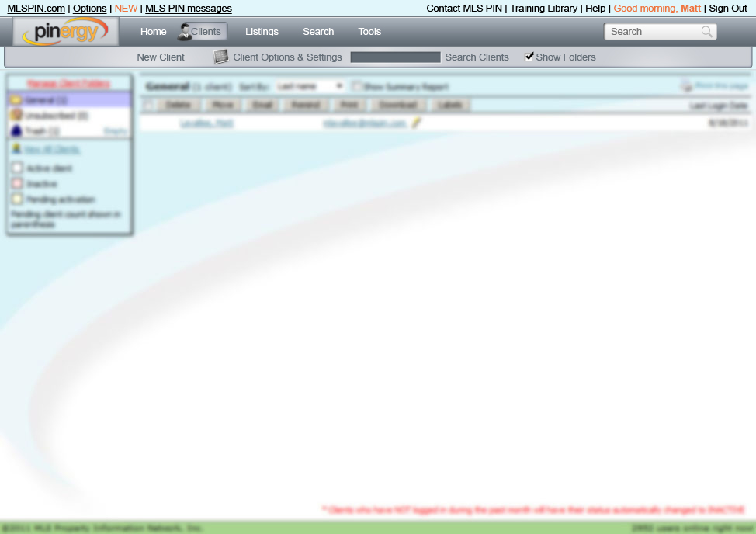Click the Search Clients label button

477,57
